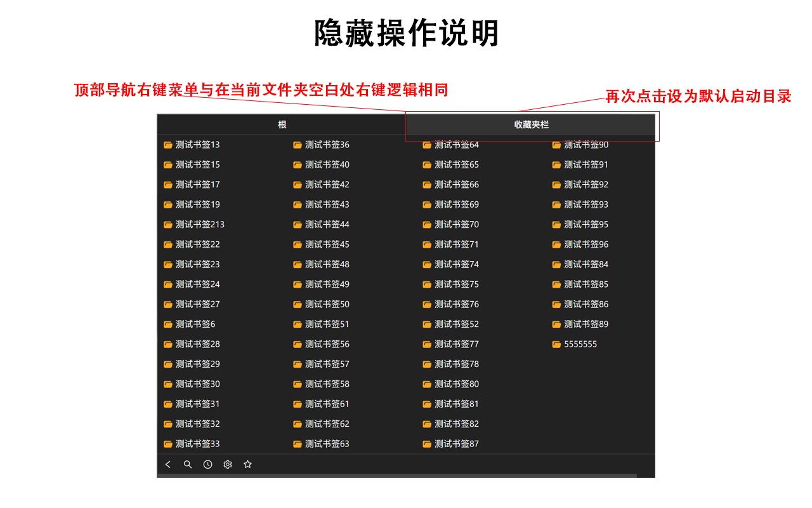Click the folder icon beside 测试书签36
Image resolution: width=812 pixels, height=508 pixels.
(x=297, y=144)
